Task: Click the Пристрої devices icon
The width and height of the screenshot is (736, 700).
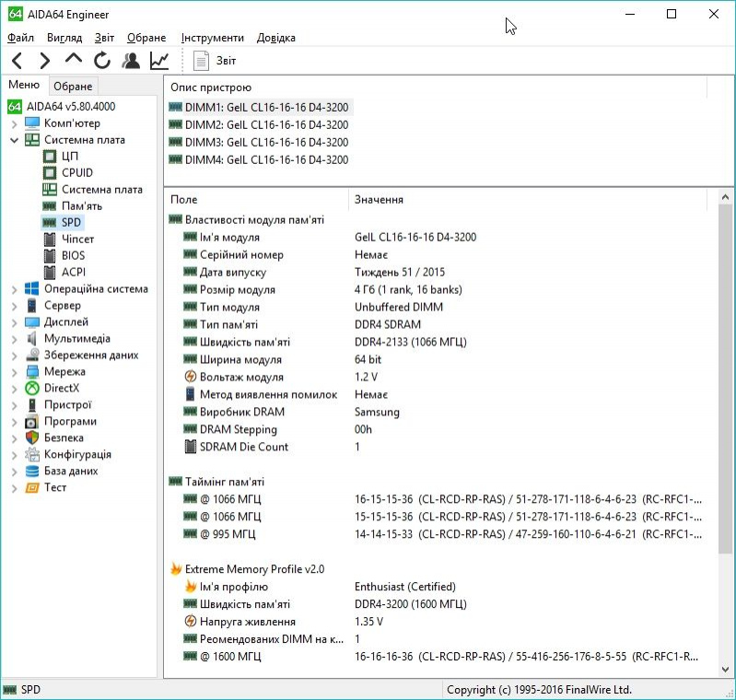Action: [32, 404]
